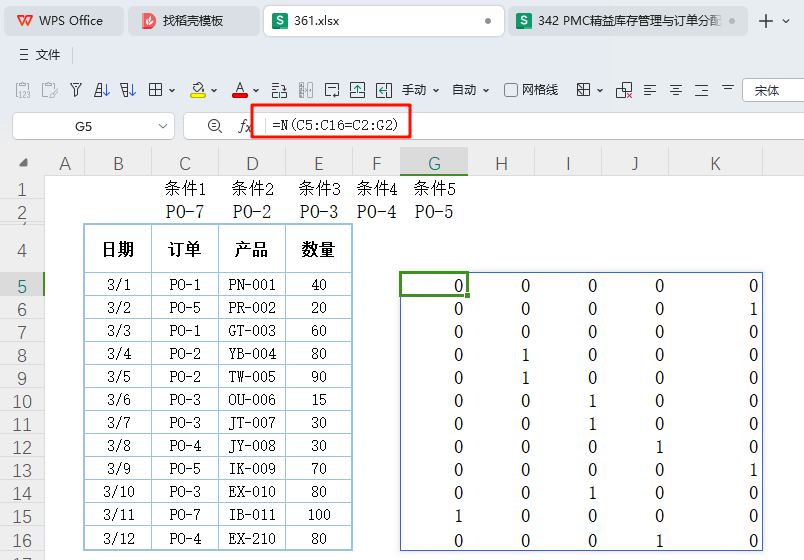Click the 条件1 cell
This screenshot has width=804, height=560.
185,188
